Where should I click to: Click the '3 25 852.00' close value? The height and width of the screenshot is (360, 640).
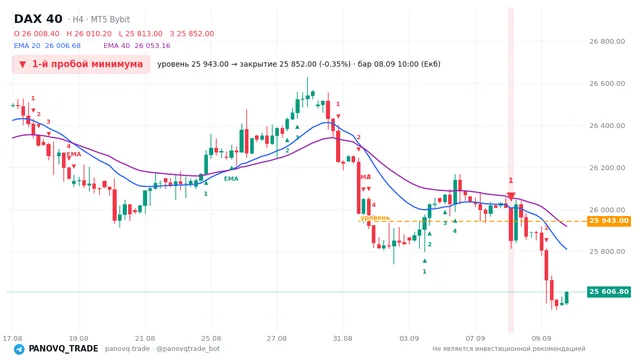[192, 33]
